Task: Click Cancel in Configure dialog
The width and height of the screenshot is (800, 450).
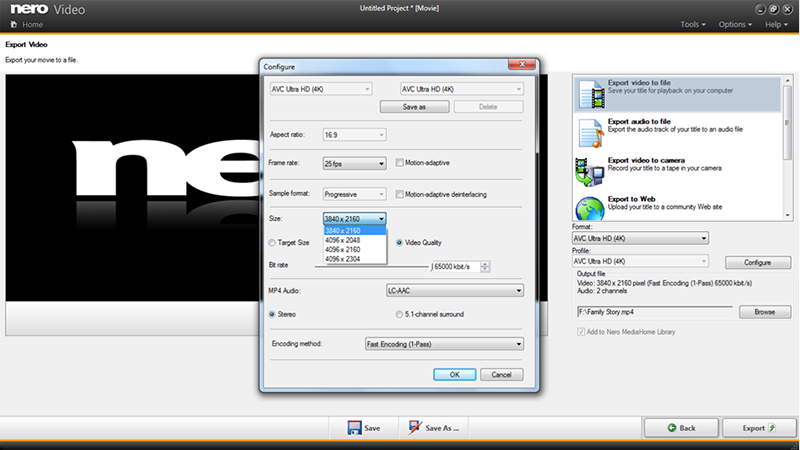Action: pyautogui.click(x=502, y=374)
